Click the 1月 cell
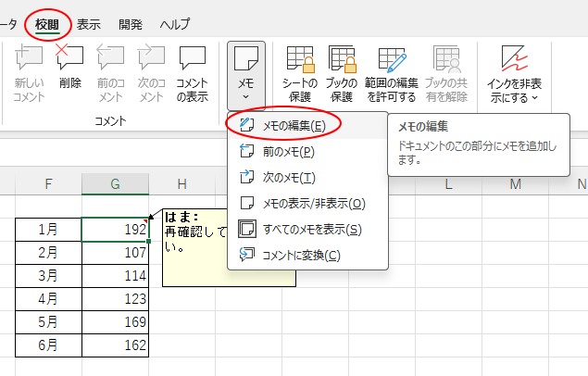The height and width of the screenshot is (376, 588). [48, 230]
